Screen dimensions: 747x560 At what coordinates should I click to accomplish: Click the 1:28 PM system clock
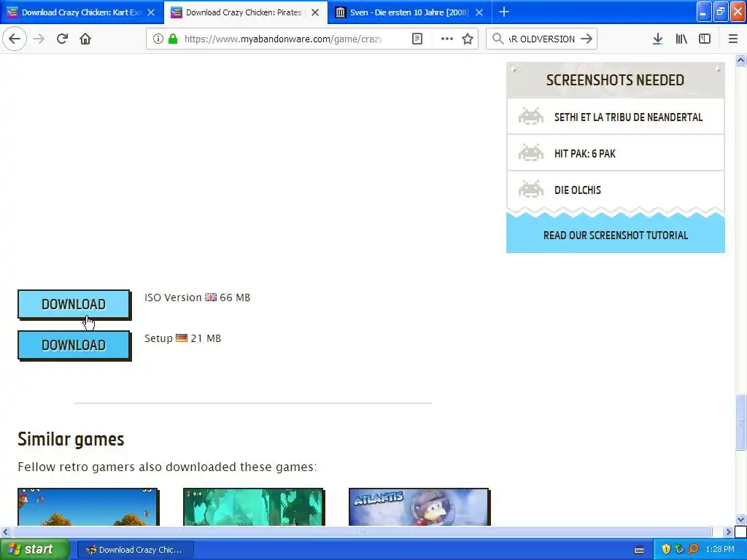(x=720, y=550)
